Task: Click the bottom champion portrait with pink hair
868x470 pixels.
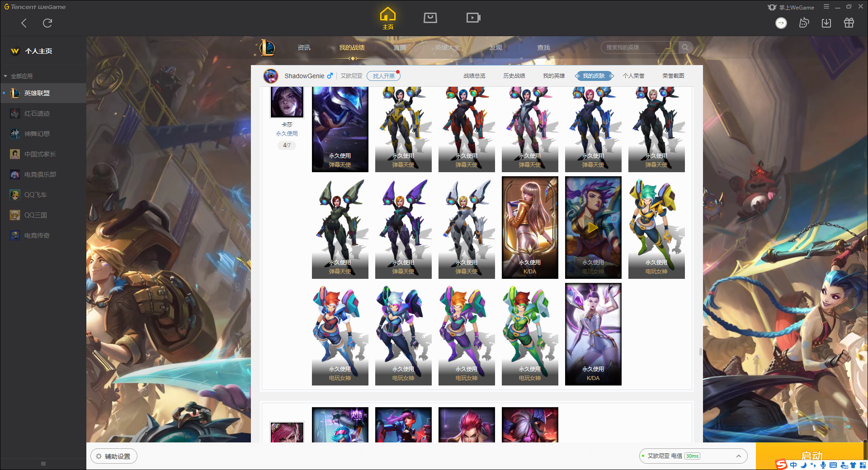Action: coord(287,432)
